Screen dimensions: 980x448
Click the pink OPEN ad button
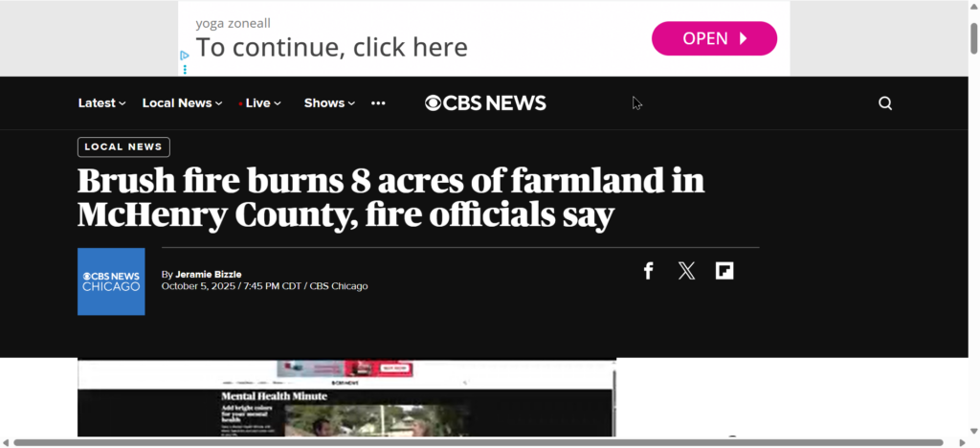pyautogui.click(x=714, y=38)
